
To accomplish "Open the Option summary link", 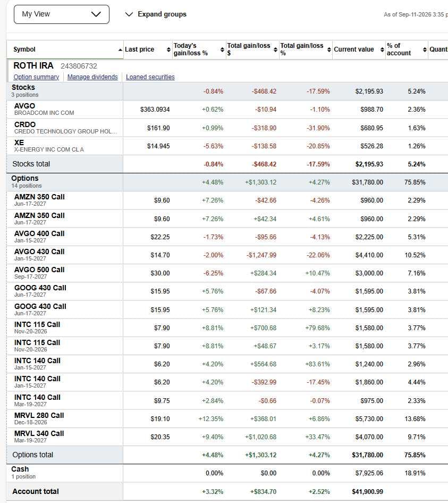I will 36,77.
